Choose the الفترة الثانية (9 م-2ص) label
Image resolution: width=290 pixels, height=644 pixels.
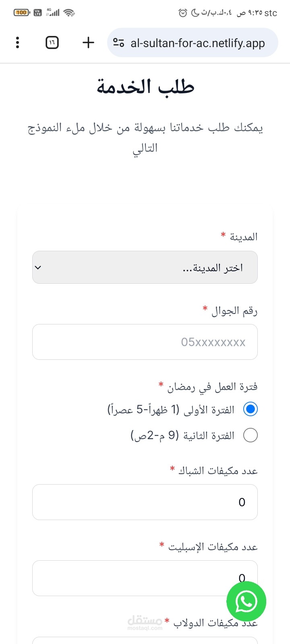coord(182,436)
